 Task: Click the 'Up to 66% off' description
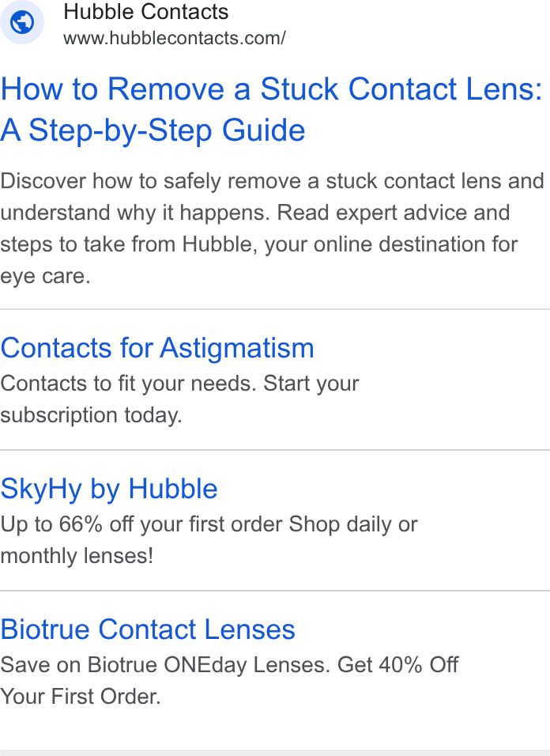pos(209,524)
